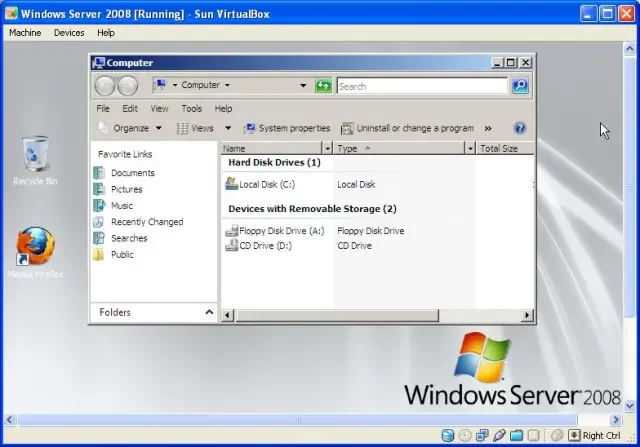Viewport: 640px width, 447px height.
Task: Sort by the Total Size column header
Action: pyautogui.click(x=504, y=148)
